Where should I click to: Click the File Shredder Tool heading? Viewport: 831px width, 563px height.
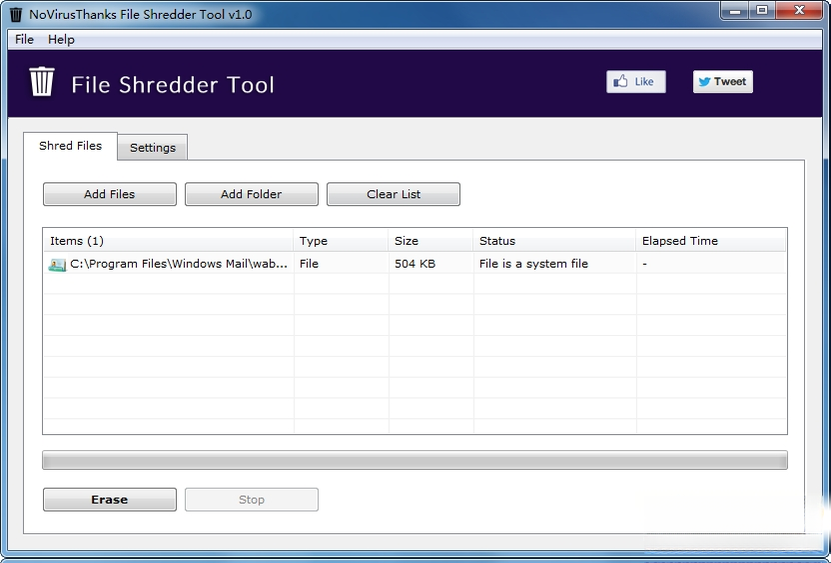173,85
